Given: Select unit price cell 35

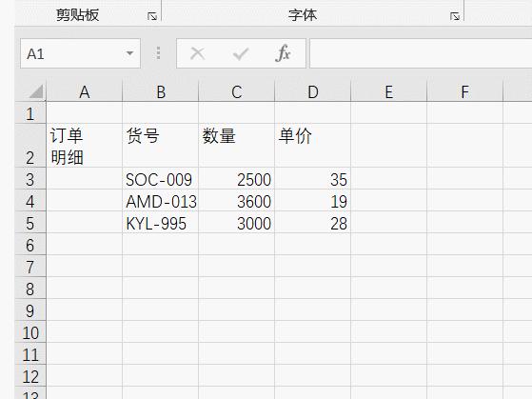Looking at the screenshot, I should [313, 178].
